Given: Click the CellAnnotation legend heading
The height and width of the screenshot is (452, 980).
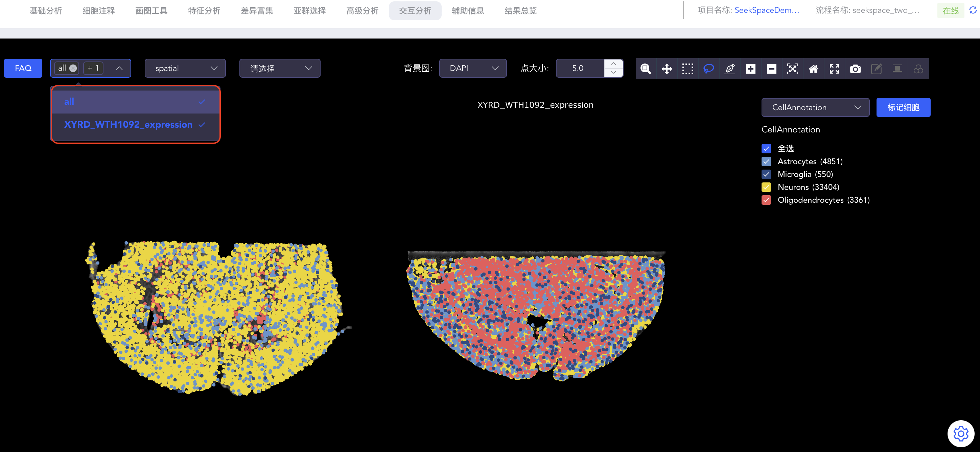Looking at the screenshot, I should [x=791, y=130].
